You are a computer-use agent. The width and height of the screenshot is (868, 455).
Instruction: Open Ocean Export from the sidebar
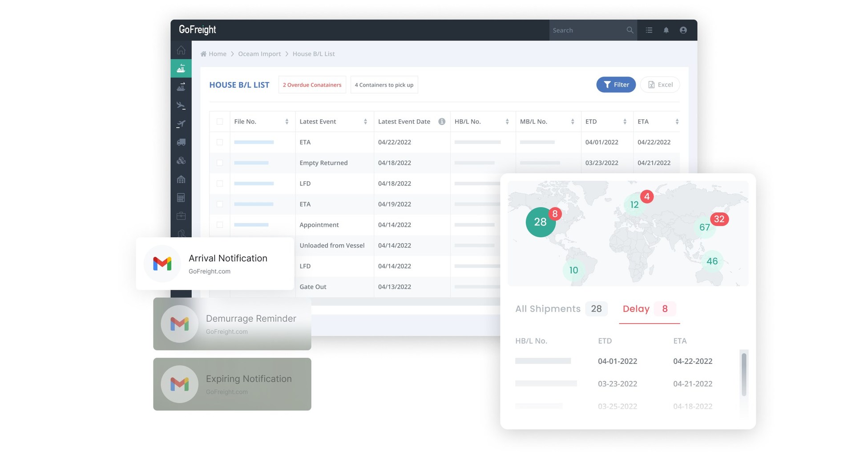pyautogui.click(x=181, y=87)
